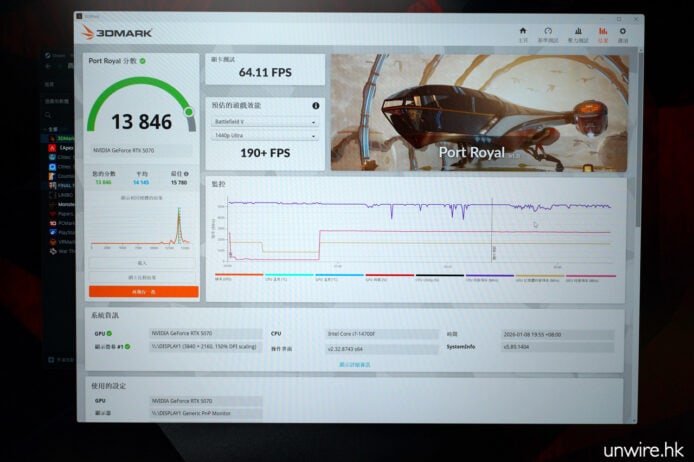Image resolution: width=694 pixels, height=462 pixels.
Task: Open the 1440p Ultra resolution dropdown
Action: [x=265, y=135]
